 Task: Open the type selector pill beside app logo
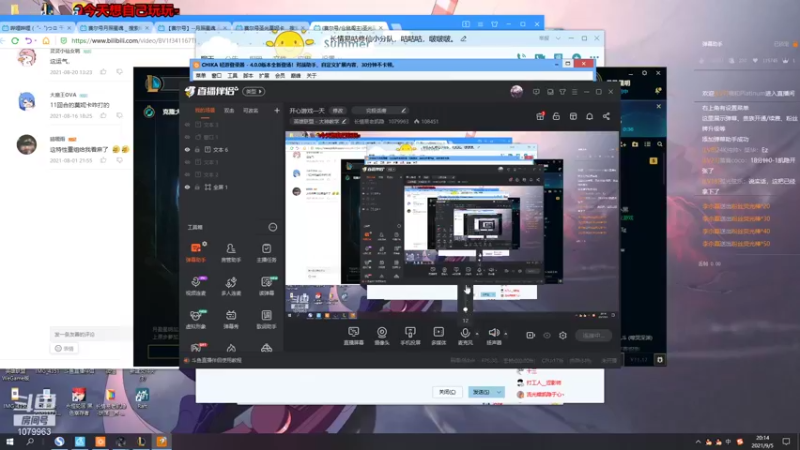(x=254, y=92)
